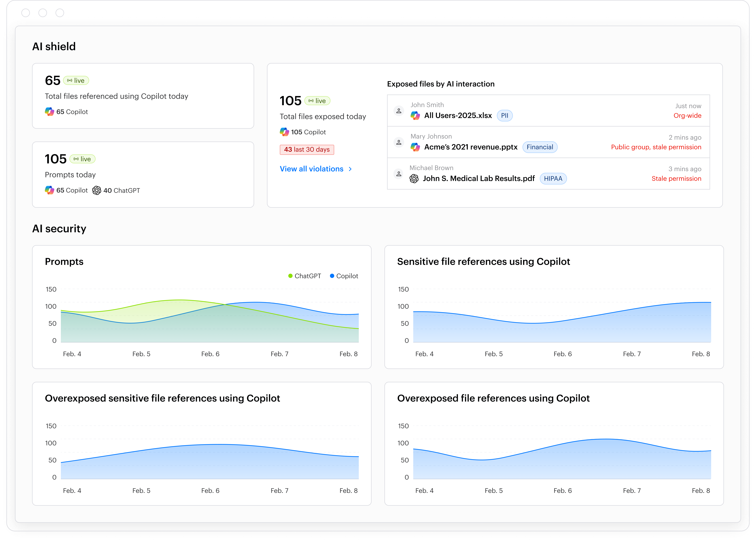Expand the chevron next to View all violations
Screen dimensions: 756x542
350,169
